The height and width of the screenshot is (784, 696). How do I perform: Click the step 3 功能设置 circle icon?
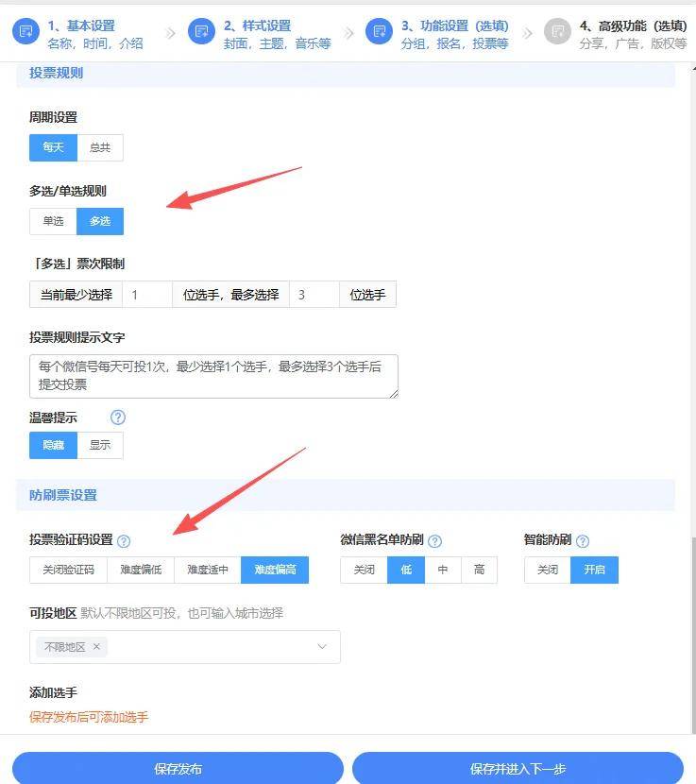pos(379,31)
